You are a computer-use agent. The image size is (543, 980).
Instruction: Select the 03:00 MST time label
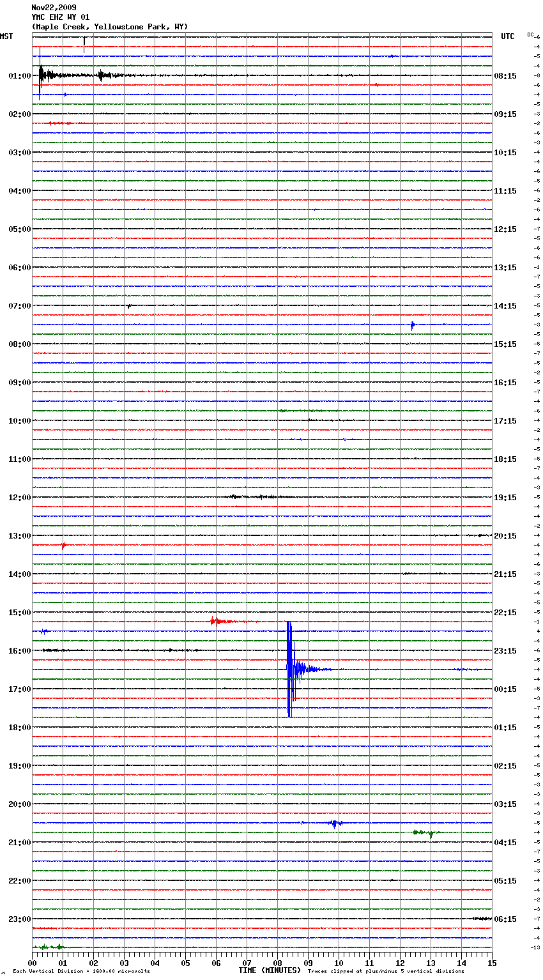19,152
